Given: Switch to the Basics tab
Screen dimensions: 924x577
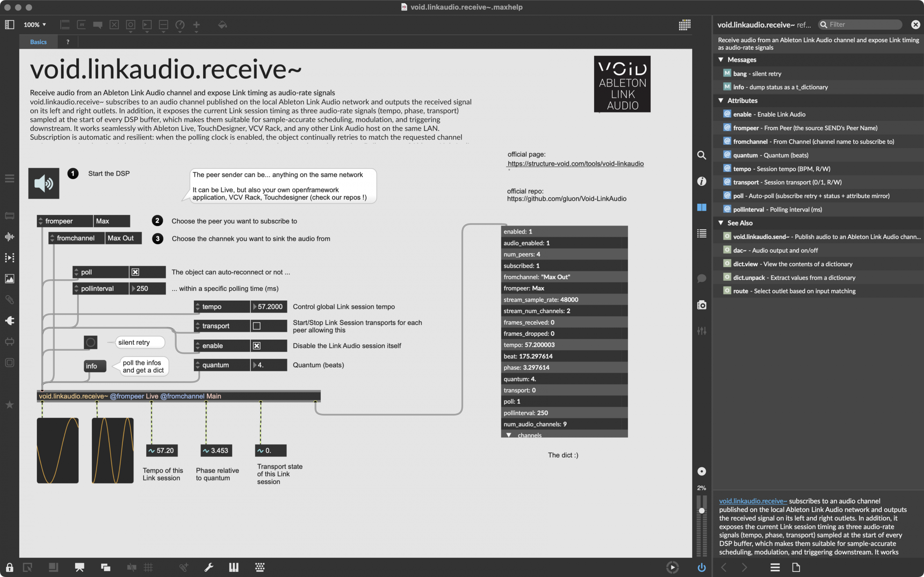Looking at the screenshot, I should 38,42.
